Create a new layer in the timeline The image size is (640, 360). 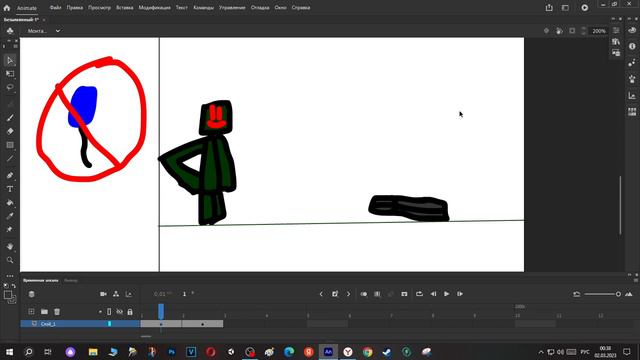tap(31, 312)
